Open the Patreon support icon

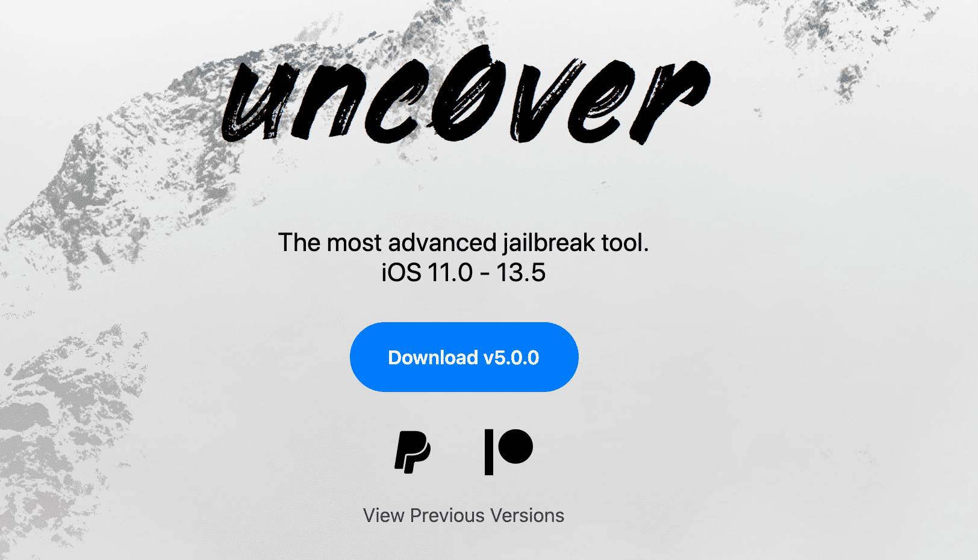[509, 452]
